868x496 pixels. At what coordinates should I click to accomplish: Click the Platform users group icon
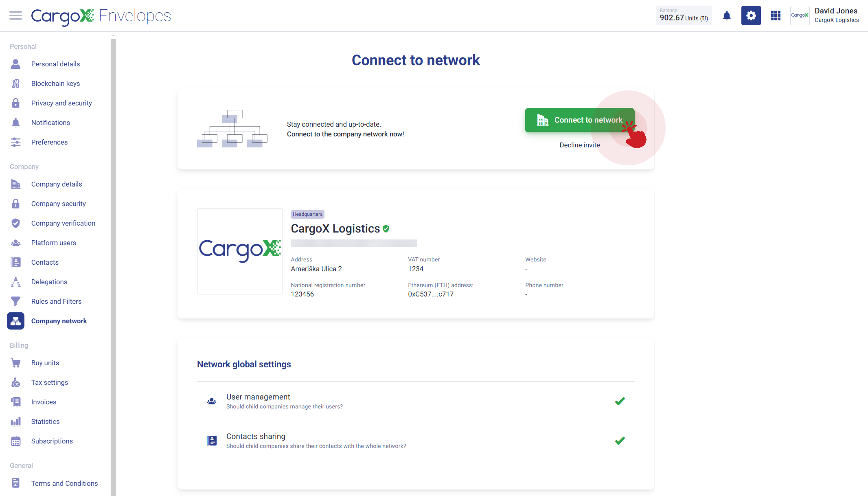(x=15, y=243)
